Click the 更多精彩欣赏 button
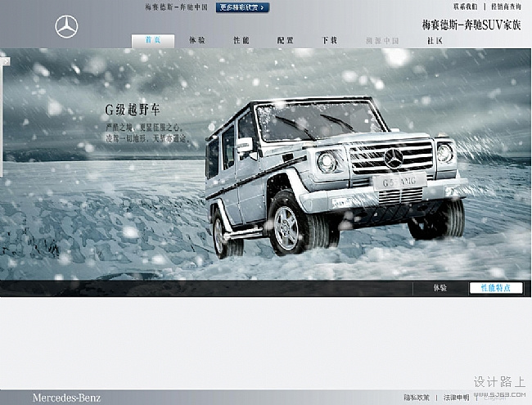Viewport: 532px width, 405px height. coord(242,7)
